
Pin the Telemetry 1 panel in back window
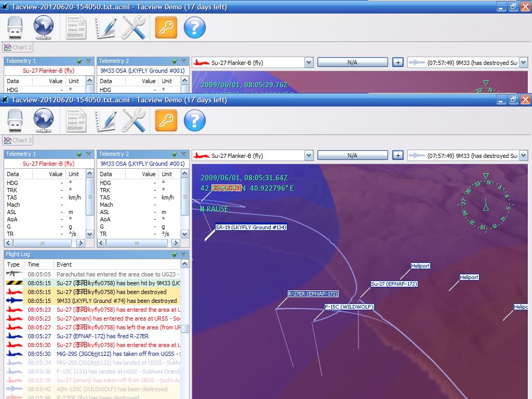[79, 61]
